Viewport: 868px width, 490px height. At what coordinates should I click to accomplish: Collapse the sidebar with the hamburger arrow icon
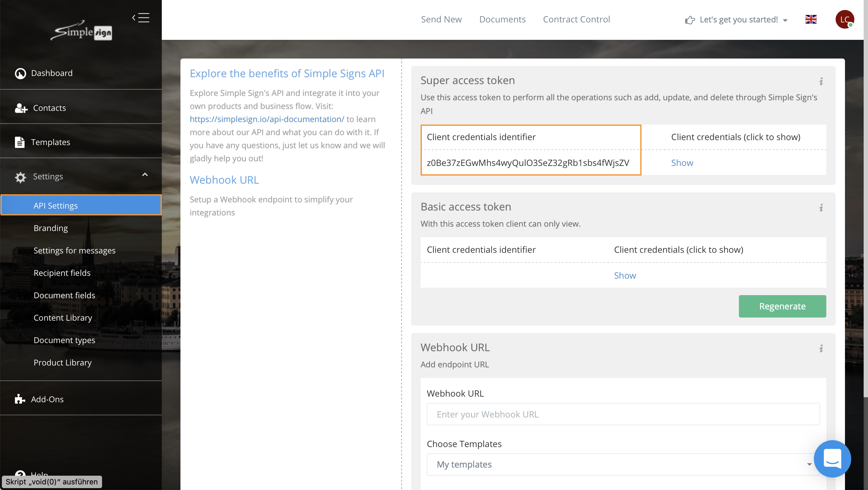pos(141,17)
